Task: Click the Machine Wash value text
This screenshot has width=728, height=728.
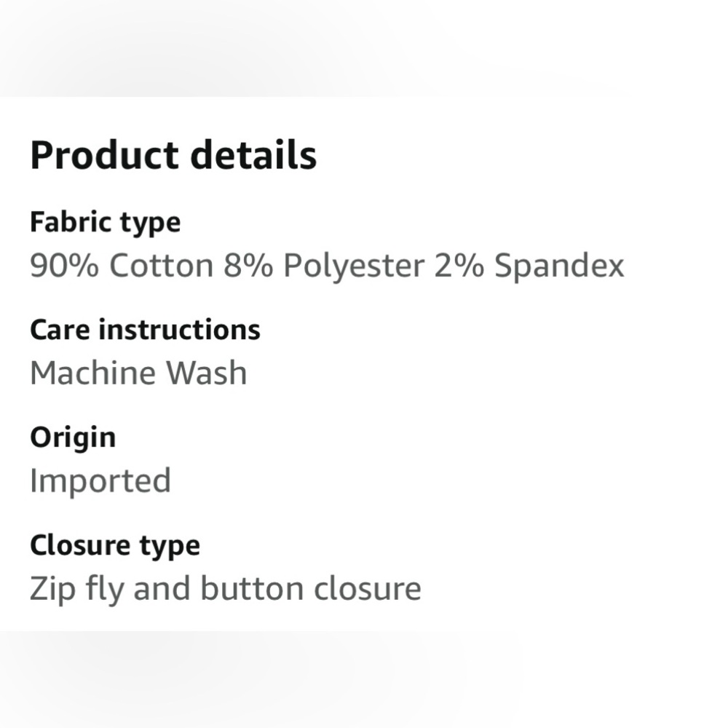Action: [x=138, y=373]
